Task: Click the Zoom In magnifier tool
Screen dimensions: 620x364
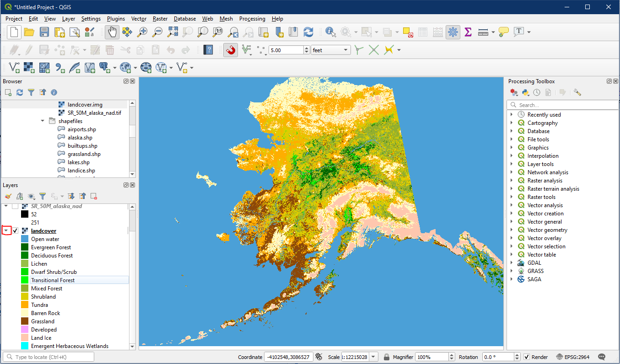Action: (x=142, y=32)
